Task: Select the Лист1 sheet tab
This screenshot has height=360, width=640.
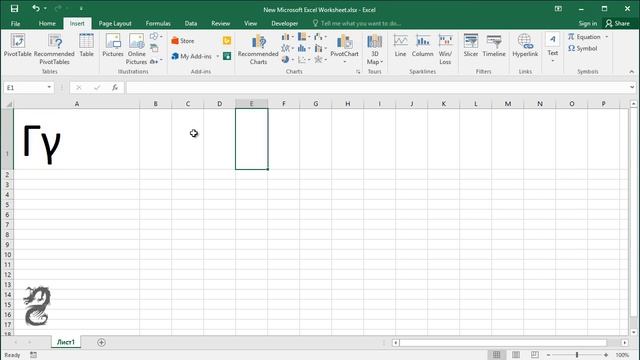Action: [x=66, y=342]
